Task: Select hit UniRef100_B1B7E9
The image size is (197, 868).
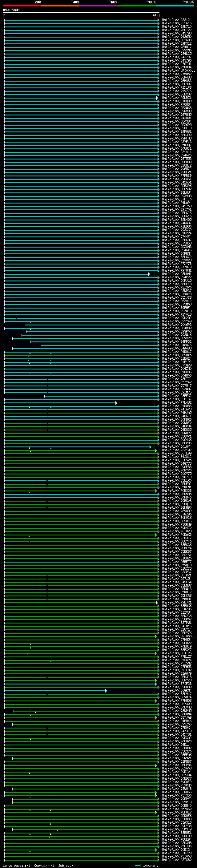Action: tap(177, 477)
